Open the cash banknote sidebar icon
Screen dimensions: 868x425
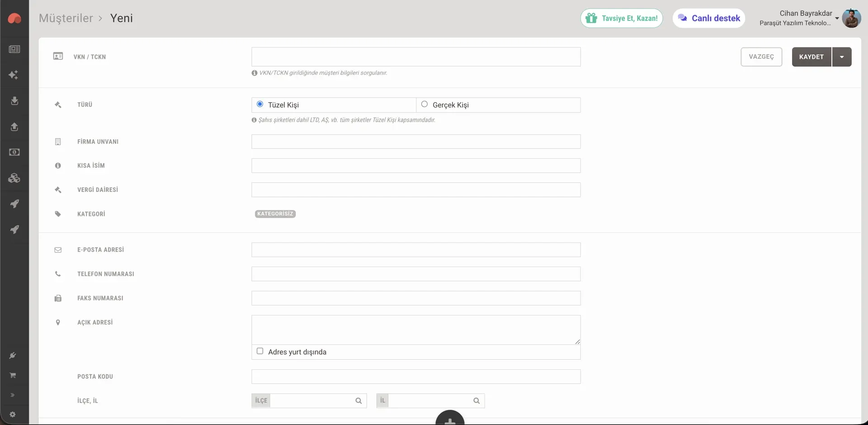(14, 152)
